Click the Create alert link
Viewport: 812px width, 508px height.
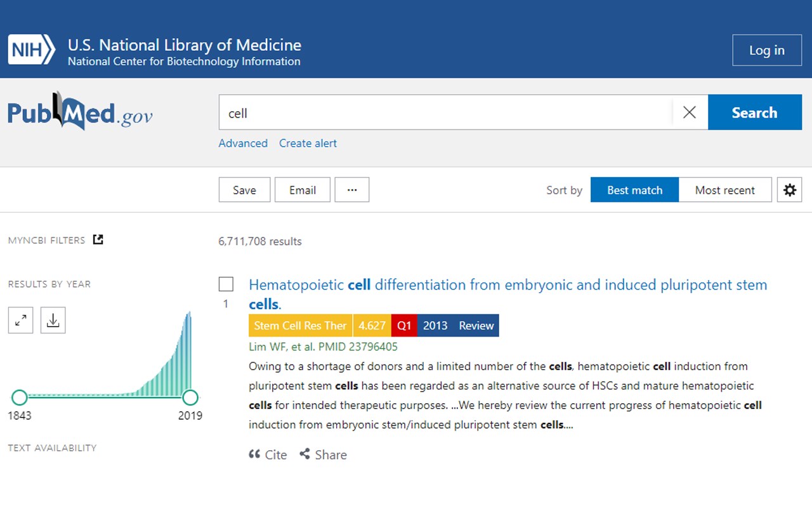click(308, 144)
